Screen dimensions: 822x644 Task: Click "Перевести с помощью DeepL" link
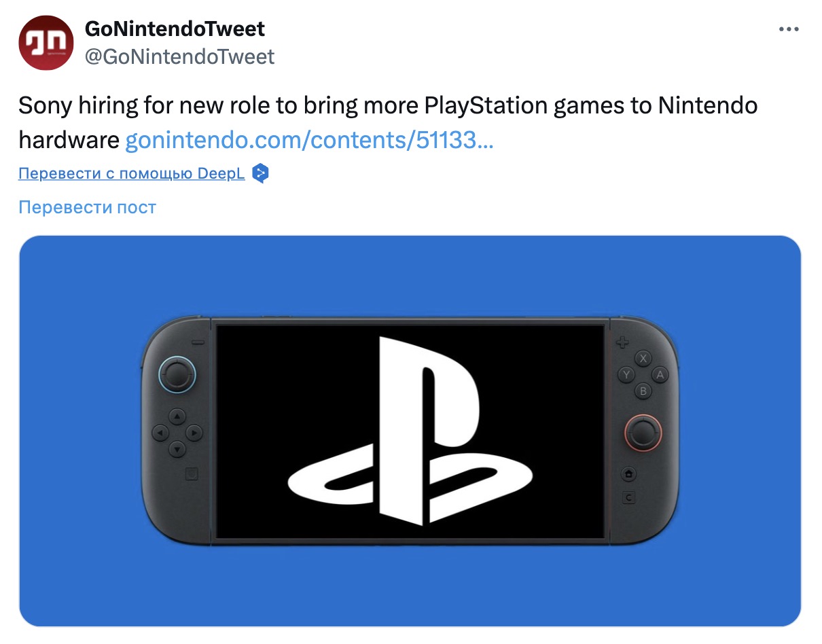tap(131, 173)
